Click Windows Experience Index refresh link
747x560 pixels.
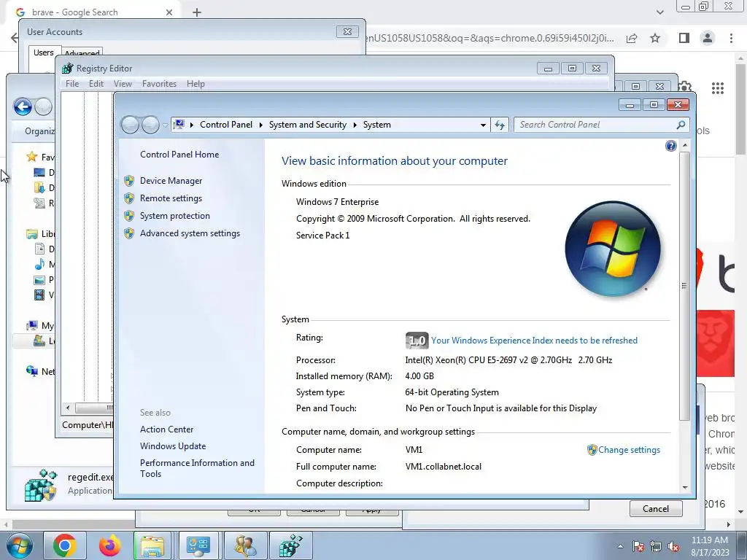pyautogui.click(x=534, y=341)
